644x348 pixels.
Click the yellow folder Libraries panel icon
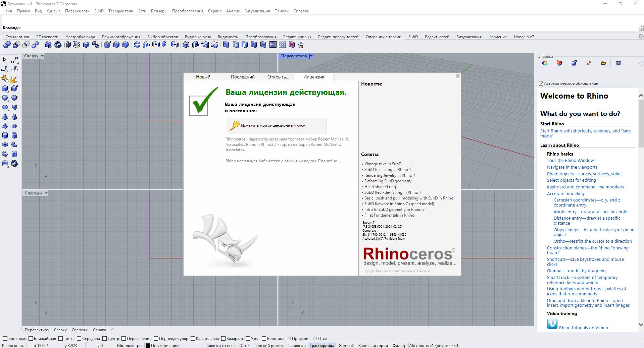(603, 63)
